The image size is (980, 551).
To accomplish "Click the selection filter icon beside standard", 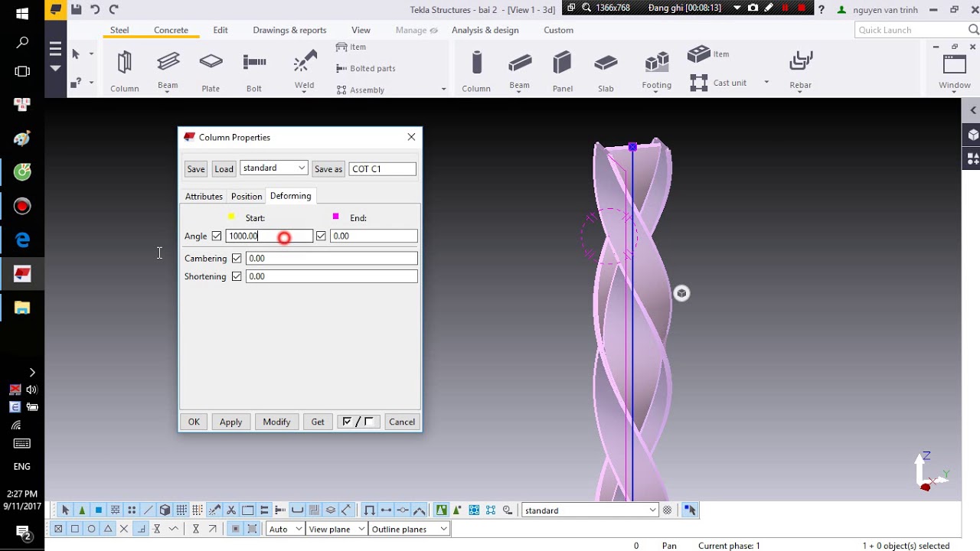I will (x=668, y=510).
